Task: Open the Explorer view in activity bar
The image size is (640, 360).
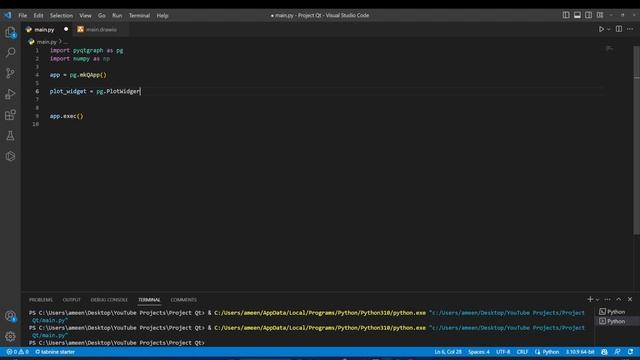Action: coord(10,32)
